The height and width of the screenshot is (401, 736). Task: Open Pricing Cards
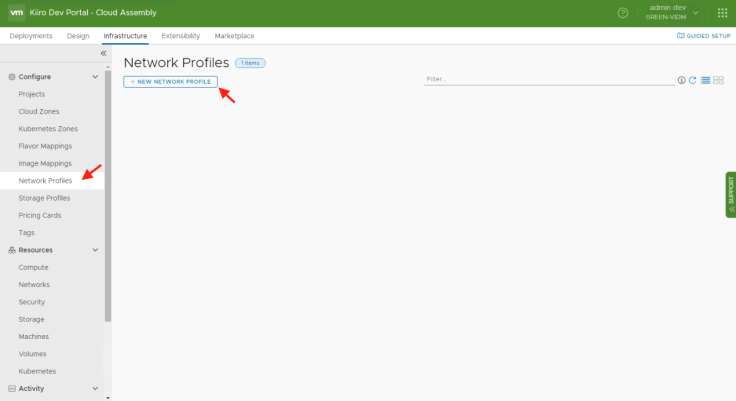click(40, 216)
